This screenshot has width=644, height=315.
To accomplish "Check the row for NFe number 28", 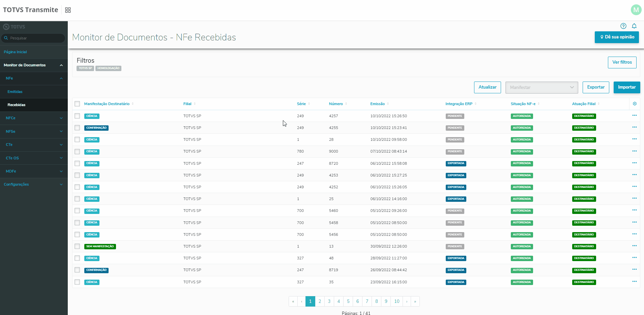I will (x=77, y=139).
